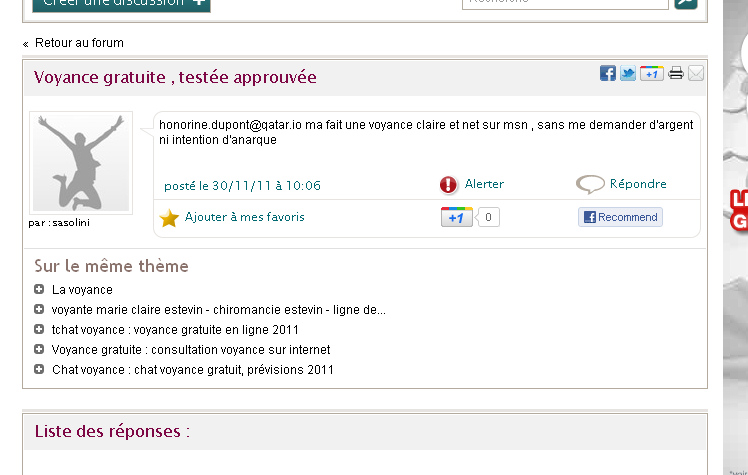Go back via 'Retour au forum'
Screen dimensions: 748x475
pos(79,43)
